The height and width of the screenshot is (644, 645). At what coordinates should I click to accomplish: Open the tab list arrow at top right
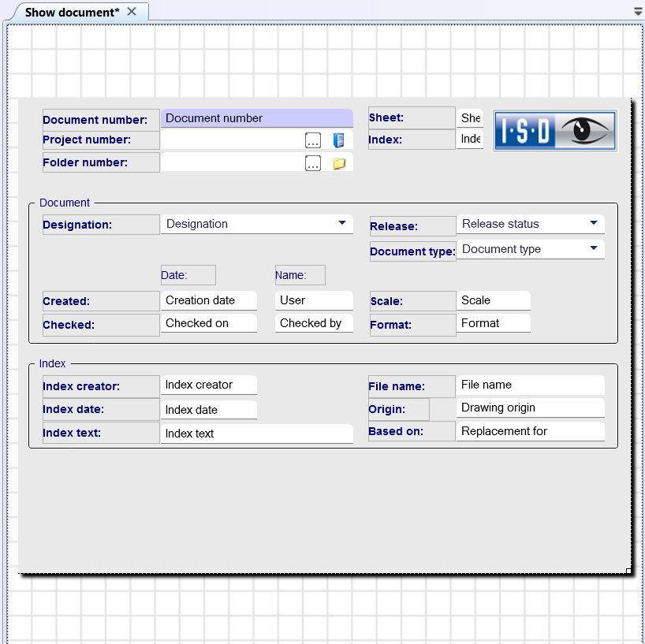639,12
